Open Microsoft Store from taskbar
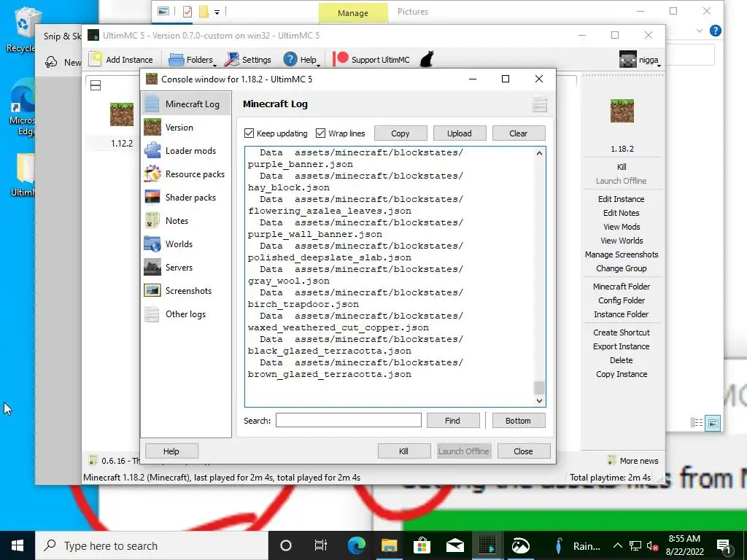This screenshot has width=747, height=560. tap(422, 545)
